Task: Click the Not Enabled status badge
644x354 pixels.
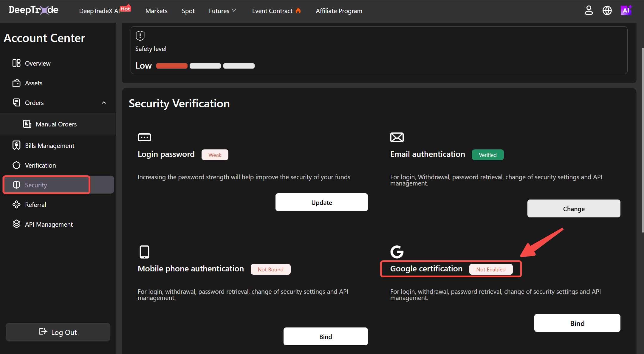Action: click(x=491, y=269)
